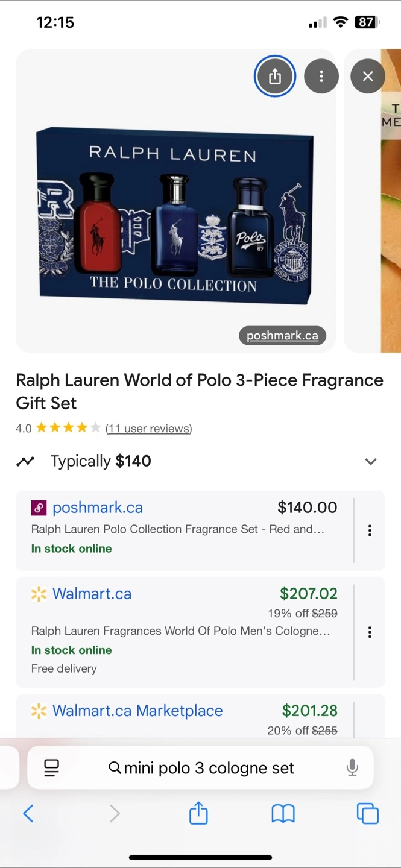Open the Walmart.ca seller link

(x=92, y=594)
